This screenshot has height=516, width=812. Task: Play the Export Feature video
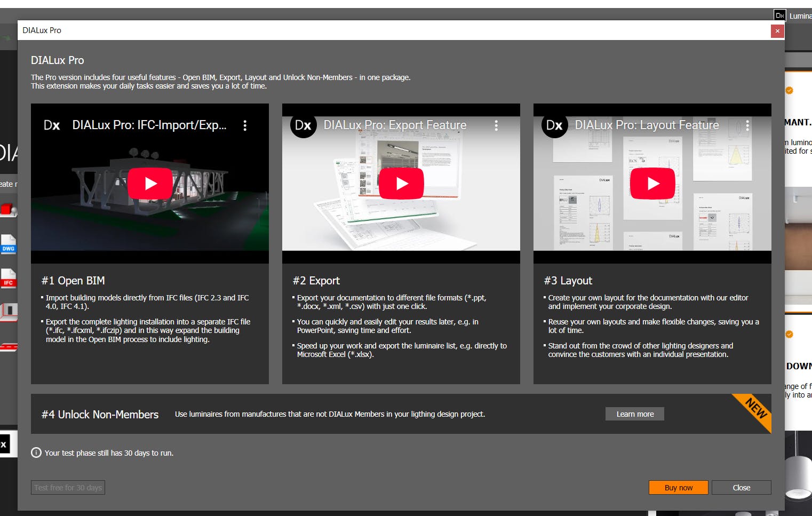401,184
